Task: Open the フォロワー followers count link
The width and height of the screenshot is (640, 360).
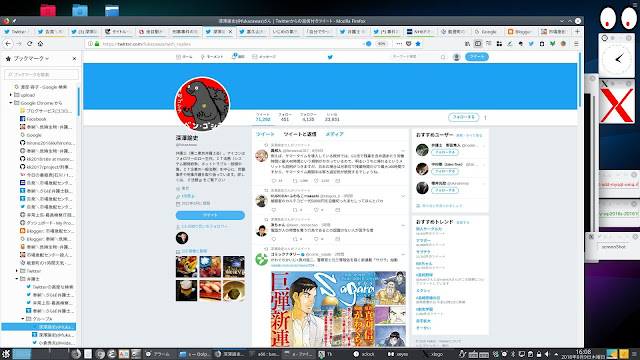Action: coord(308,117)
